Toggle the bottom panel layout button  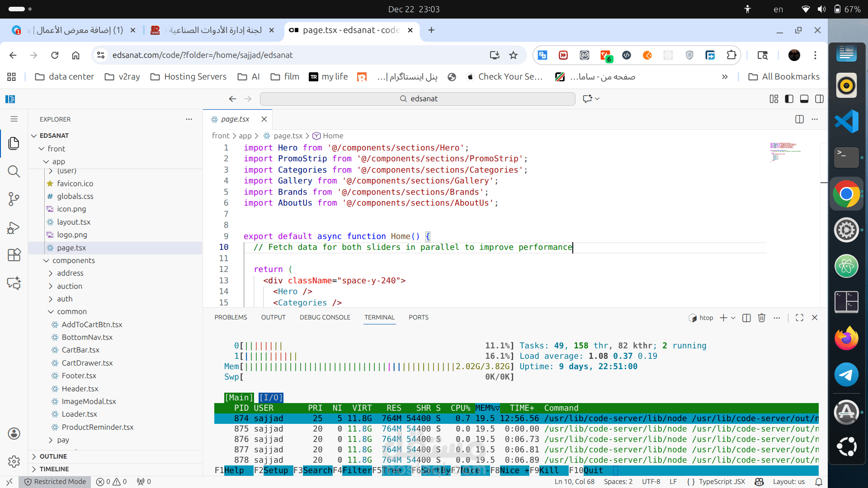(804, 99)
